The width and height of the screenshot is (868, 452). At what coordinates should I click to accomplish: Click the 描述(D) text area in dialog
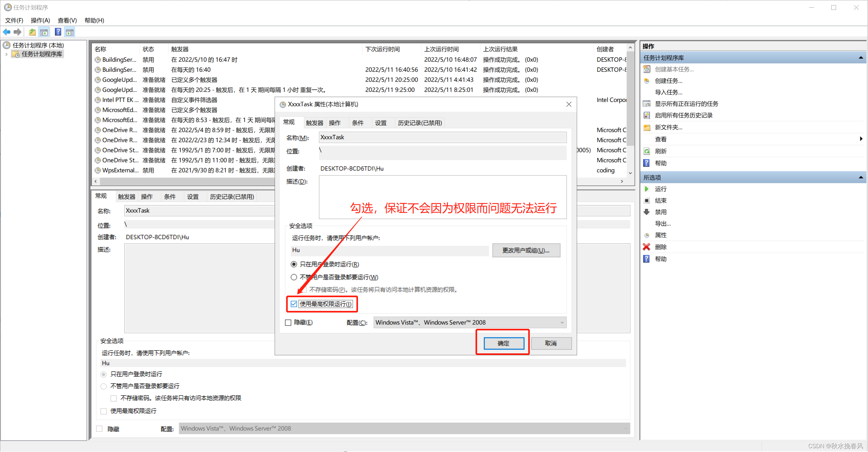coord(443,197)
